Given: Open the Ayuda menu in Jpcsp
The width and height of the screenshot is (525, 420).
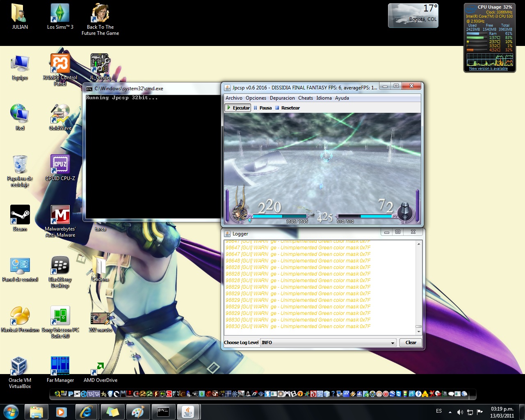Looking at the screenshot, I should [x=342, y=98].
